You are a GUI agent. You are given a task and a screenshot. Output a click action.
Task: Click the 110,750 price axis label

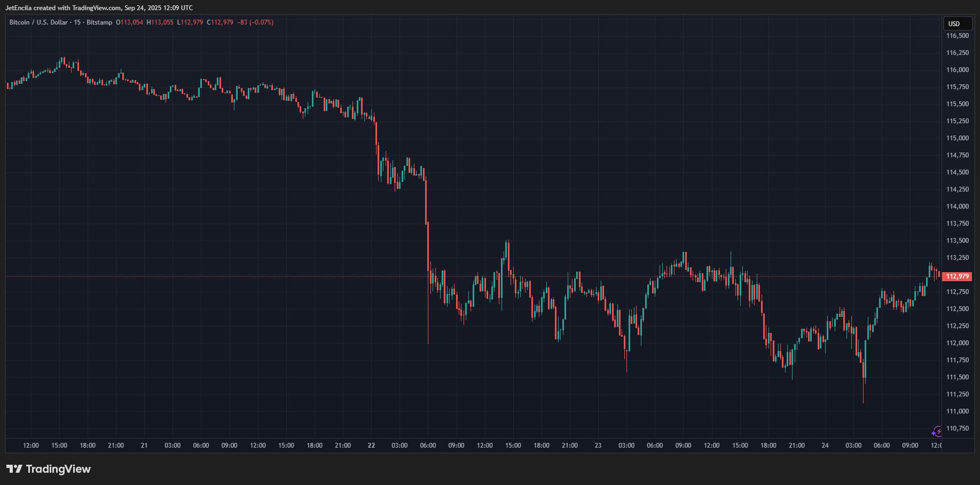coord(957,428)
